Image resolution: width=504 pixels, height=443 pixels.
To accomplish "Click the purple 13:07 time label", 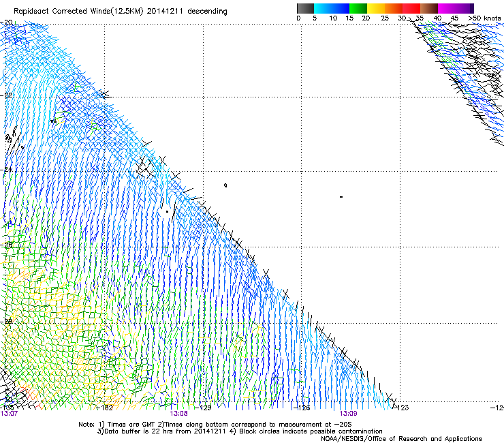I will (9, 414).
